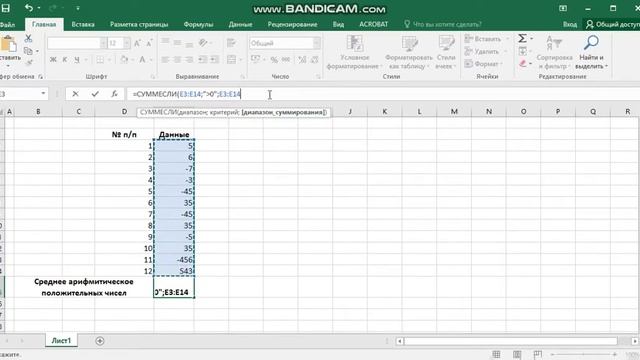Click the orientation text angle icon

[x=203, y=42]
